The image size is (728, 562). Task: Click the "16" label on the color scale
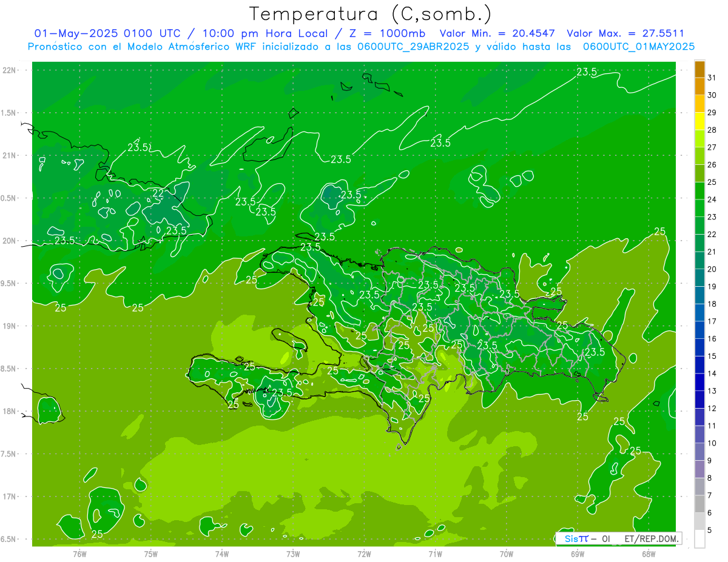click(x=712, y=338)
